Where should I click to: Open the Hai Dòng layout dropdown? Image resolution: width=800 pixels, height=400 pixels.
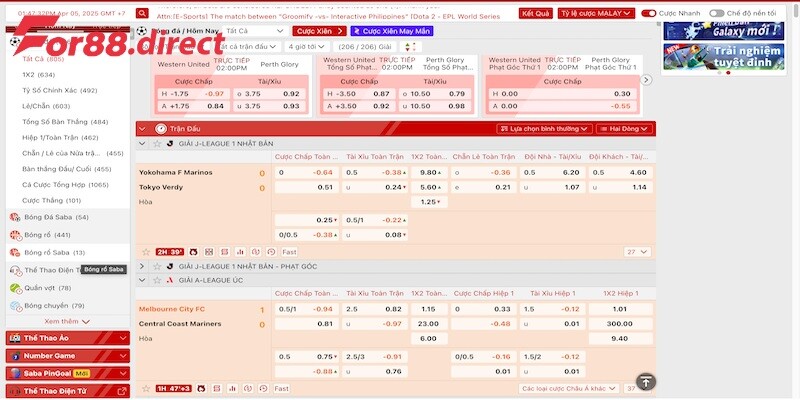(624, 129)
